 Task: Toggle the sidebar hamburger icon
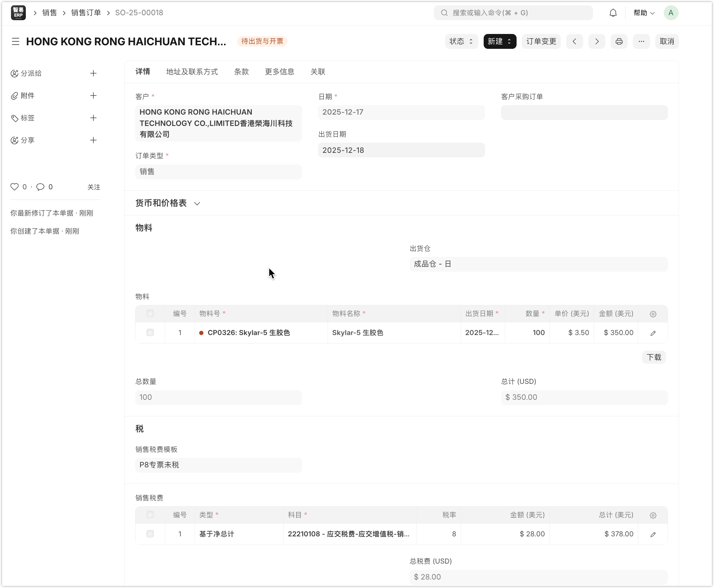pyautogui.click(x=16, y=41)
